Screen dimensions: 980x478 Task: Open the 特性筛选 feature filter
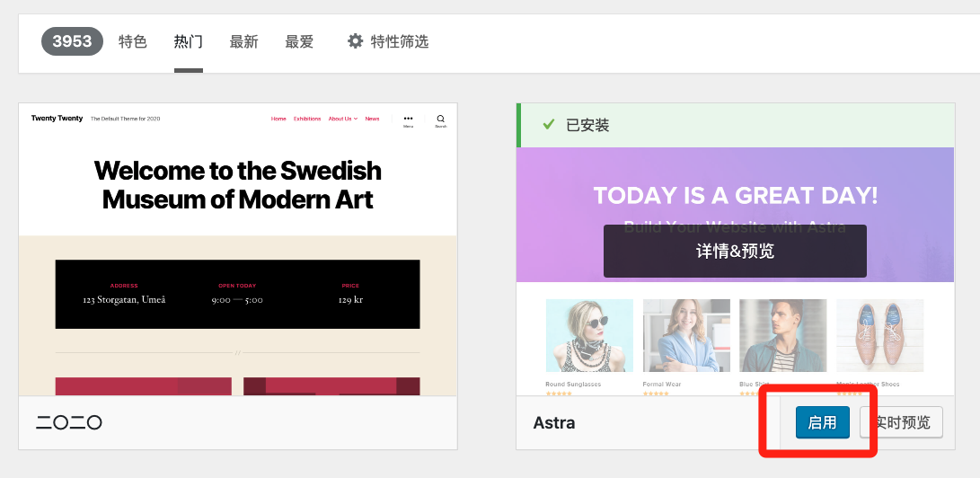pyautogui.click(x=388, y=42)
